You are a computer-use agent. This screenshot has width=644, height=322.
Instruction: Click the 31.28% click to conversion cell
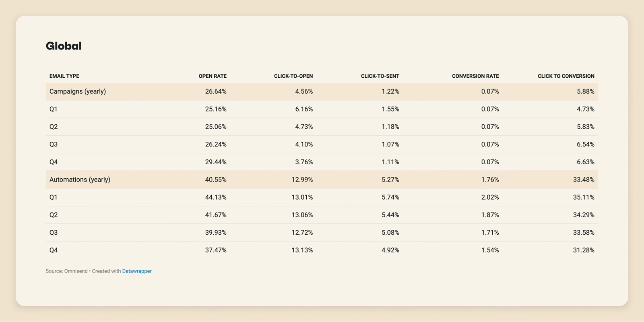coord(584,250)
